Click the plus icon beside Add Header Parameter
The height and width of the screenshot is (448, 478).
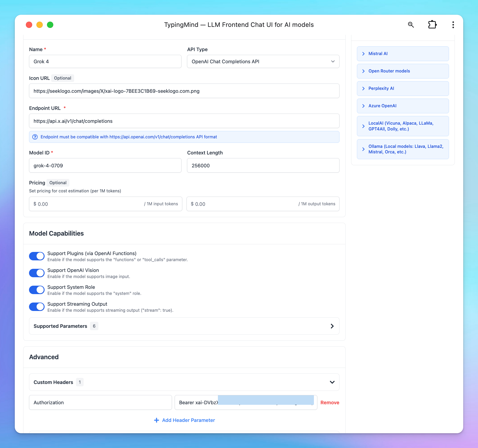coord(156,420)
